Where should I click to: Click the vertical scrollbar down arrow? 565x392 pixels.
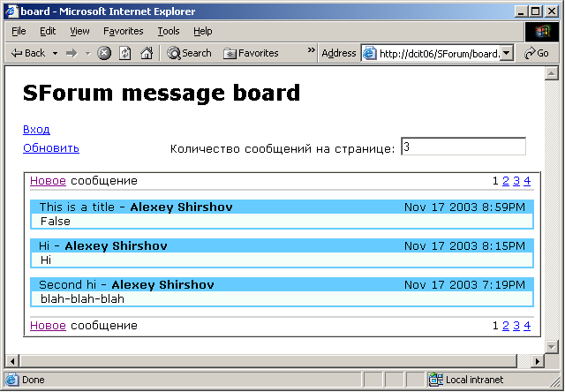coord(553,345)
